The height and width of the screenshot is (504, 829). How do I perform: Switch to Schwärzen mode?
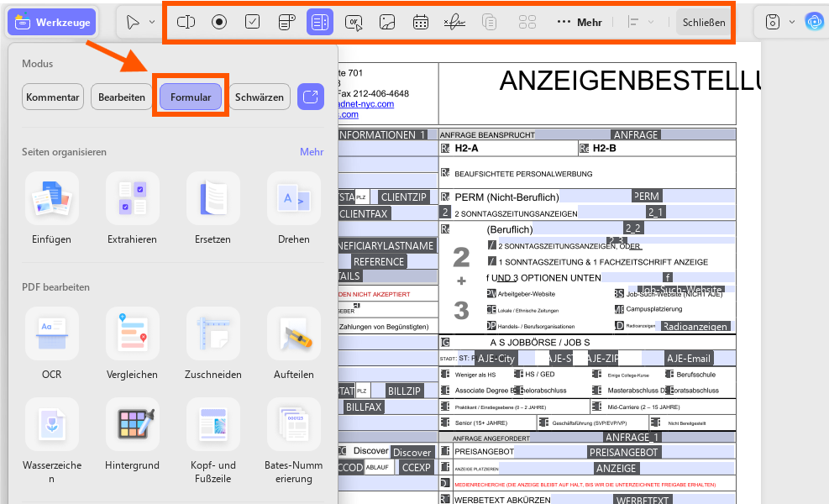pyautogui.click(x=259, y=97)
